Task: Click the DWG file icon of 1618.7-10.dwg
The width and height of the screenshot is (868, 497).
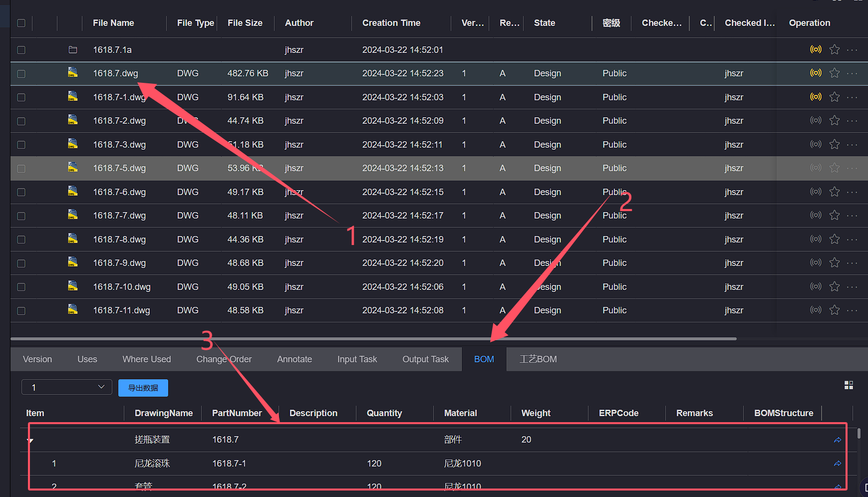Action: click(73, 285)
